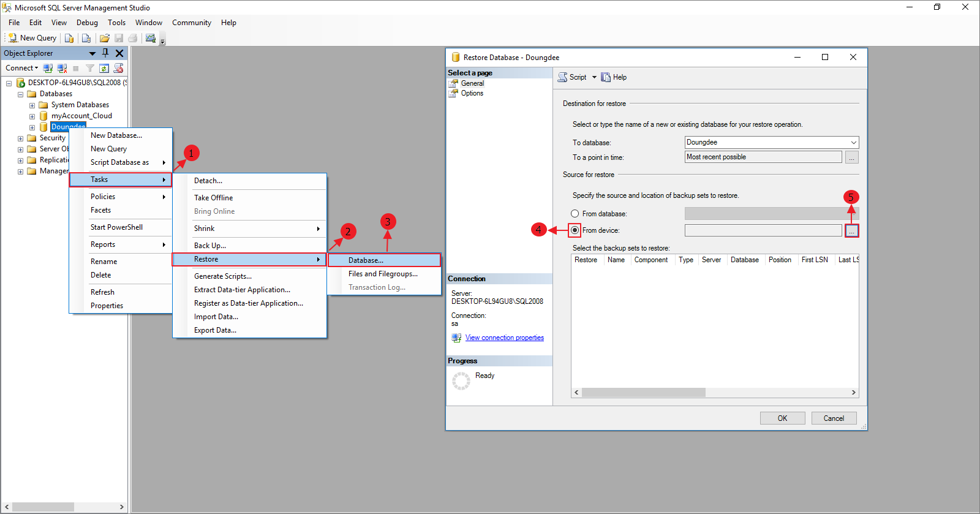Image resolution: width=980 pixels, height=514 pixels.
Task: Click the Save disk icon in toolbar
Action: [119, 38]
